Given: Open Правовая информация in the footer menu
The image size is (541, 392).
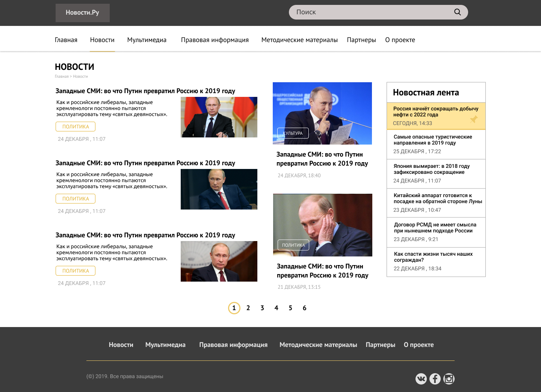Looking at the screenshot, I should [233, 345].
